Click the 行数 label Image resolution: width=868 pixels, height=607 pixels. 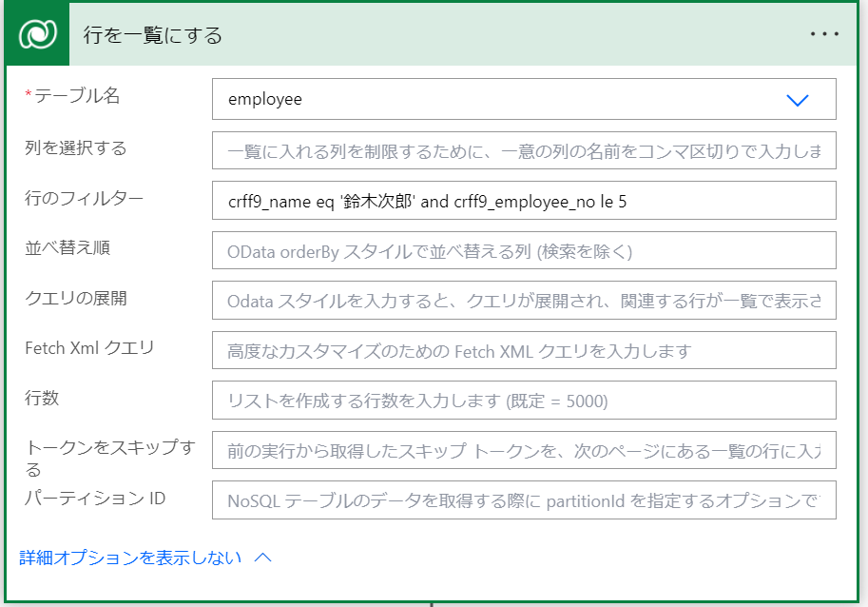42,398
